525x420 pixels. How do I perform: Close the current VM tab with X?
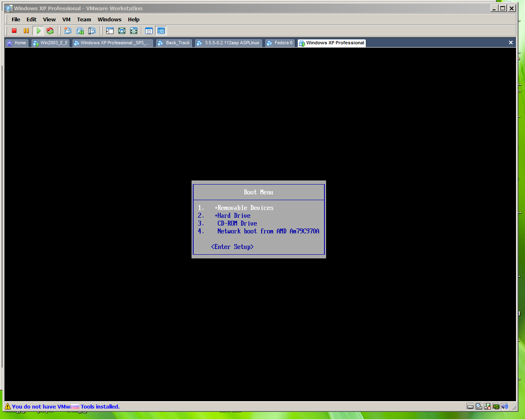[x=511, y=43]
